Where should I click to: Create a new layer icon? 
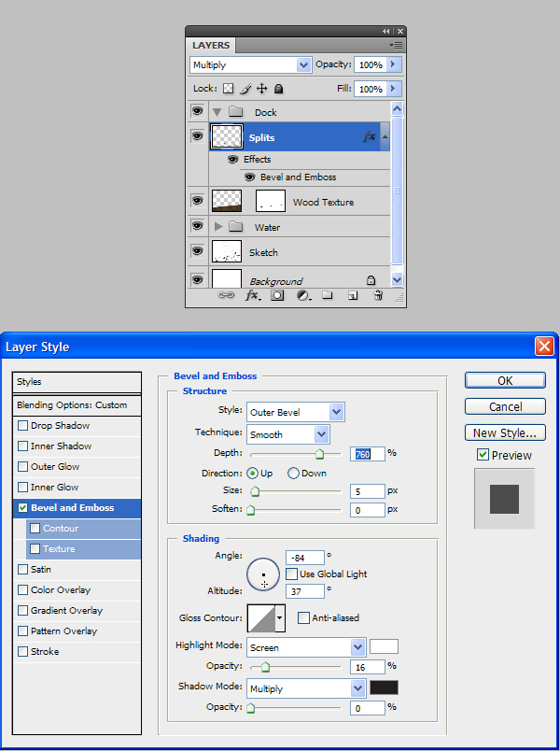point(353,295)
